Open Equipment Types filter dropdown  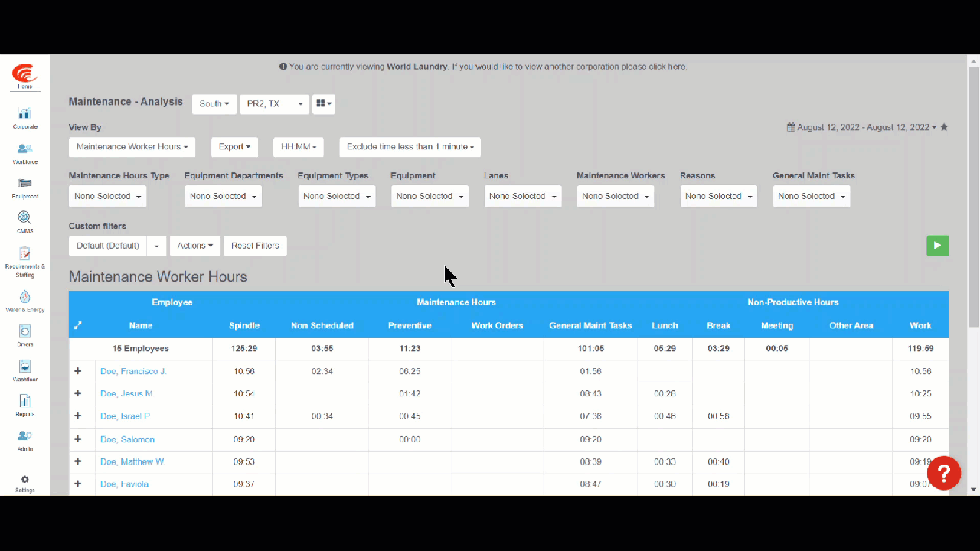click(337, 197)
